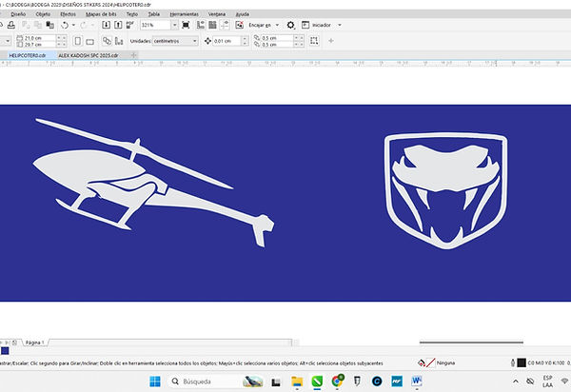
Task: Open the Objeto menu
Action: point(43,14)
